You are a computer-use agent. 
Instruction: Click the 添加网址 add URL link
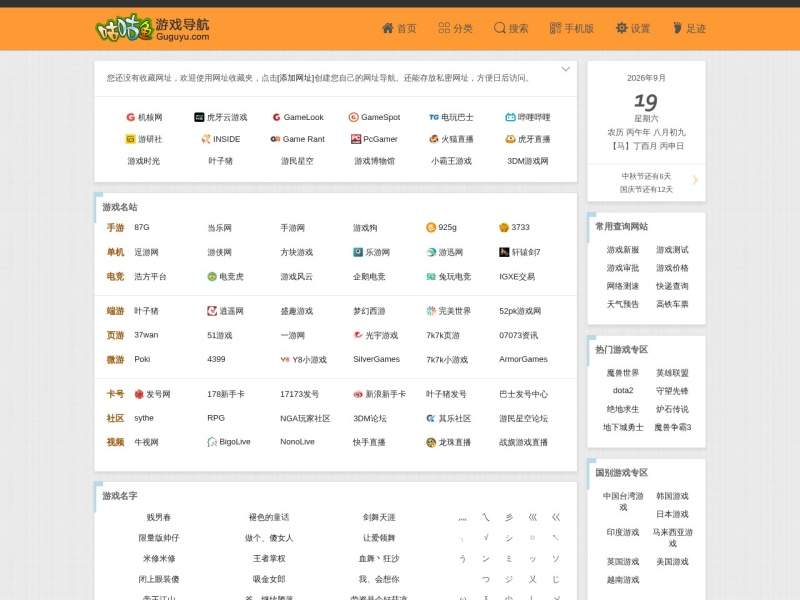tap(295, 78)
